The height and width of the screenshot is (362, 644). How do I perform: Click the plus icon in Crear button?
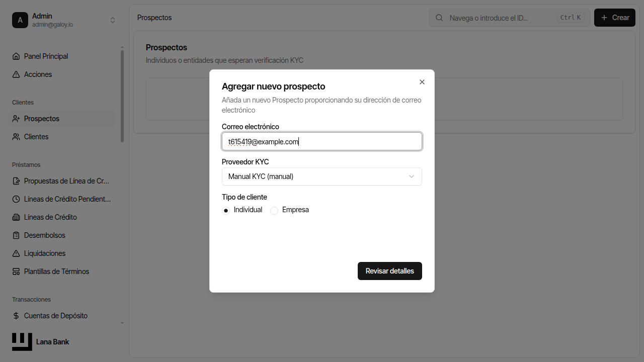[x=604, y=18]
